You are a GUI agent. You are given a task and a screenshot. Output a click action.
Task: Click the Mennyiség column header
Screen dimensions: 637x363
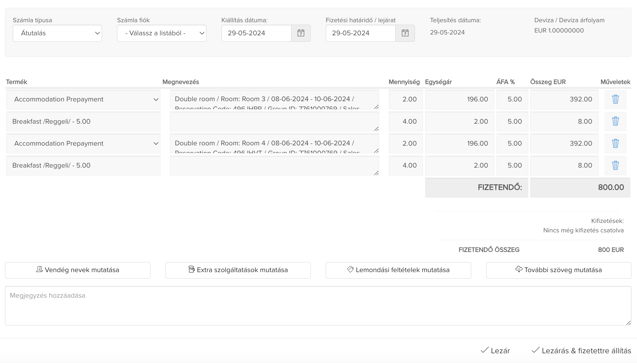404,82
